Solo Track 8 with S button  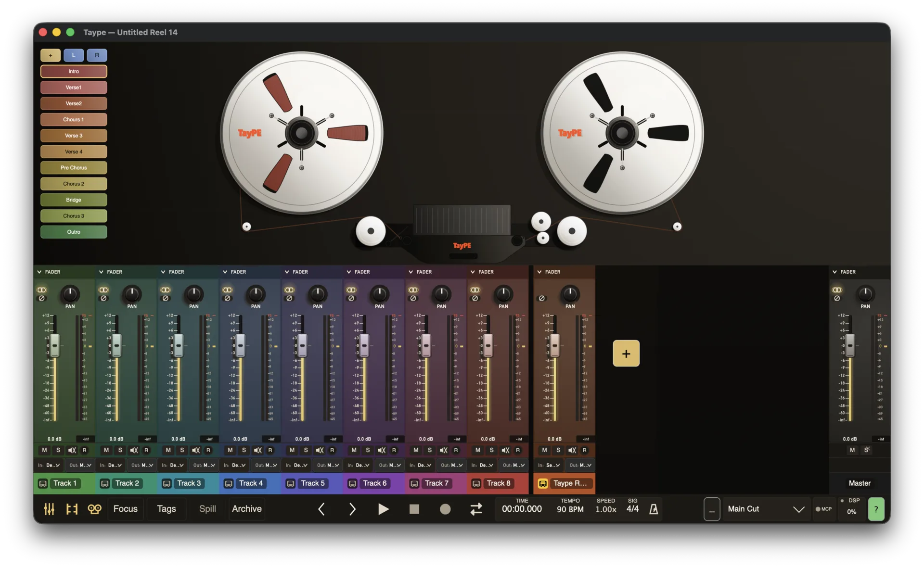[491, 450]
